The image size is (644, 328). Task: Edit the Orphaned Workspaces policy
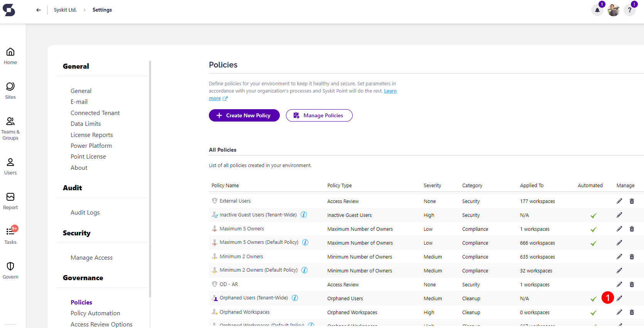tap(619, 312)
